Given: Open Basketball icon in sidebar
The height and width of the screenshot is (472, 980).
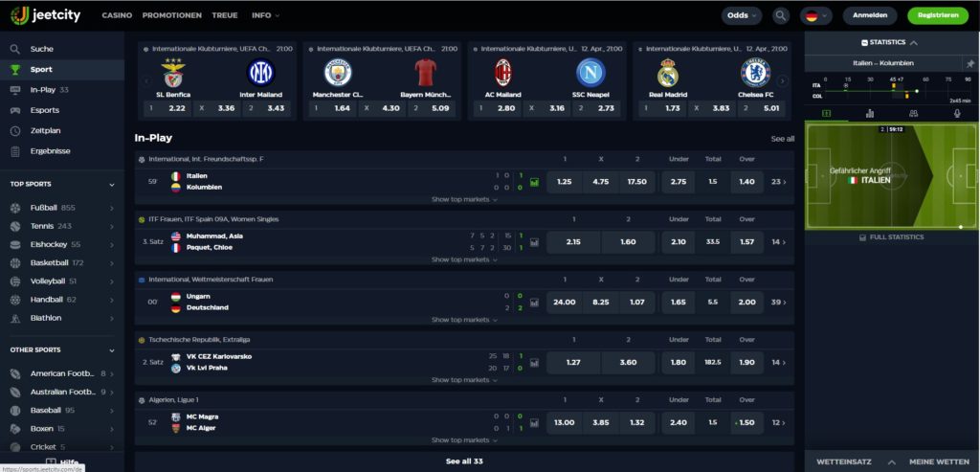Looking at the screenshot, I should (x=15, y=263).
